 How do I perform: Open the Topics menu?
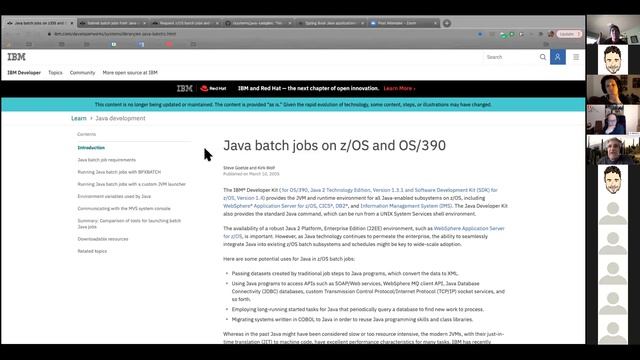[x=55, y=73]
